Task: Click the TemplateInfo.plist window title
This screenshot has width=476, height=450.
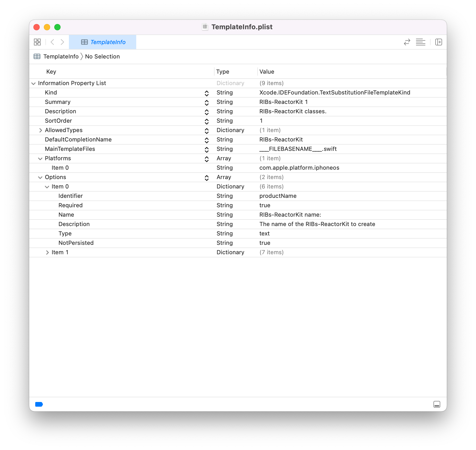Action: click(242, 27)
